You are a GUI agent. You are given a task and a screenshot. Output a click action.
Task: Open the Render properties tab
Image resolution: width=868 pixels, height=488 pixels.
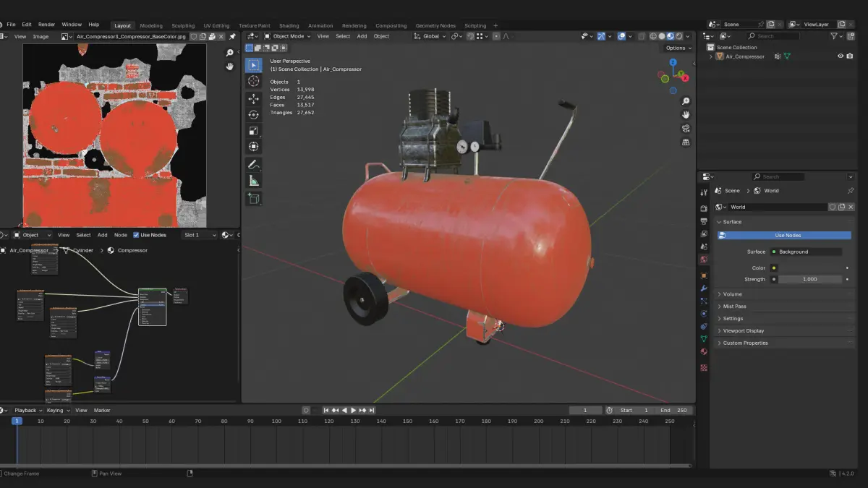[x=704, y=208]
